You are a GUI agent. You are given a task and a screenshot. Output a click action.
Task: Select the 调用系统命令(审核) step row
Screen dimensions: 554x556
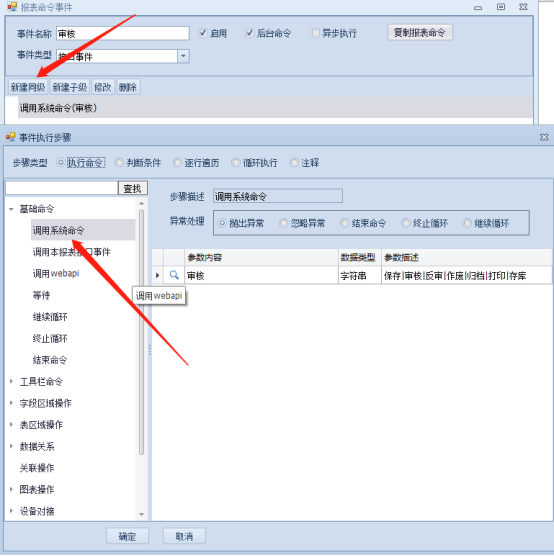pos(275,108)
